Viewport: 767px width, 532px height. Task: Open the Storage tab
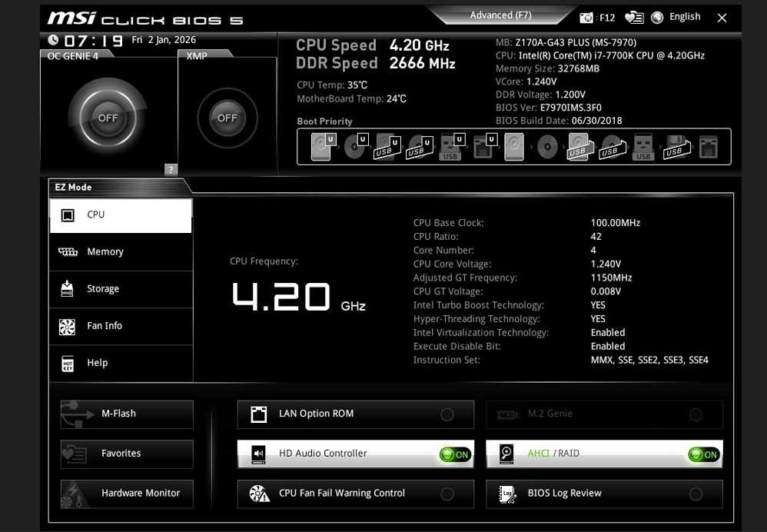(121, 289)
